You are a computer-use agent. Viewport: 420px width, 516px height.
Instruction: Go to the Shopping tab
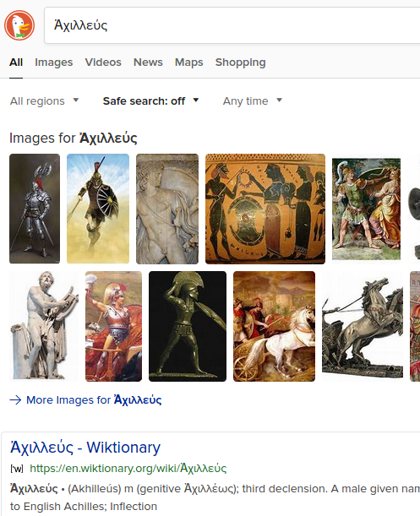click(241, 62)
